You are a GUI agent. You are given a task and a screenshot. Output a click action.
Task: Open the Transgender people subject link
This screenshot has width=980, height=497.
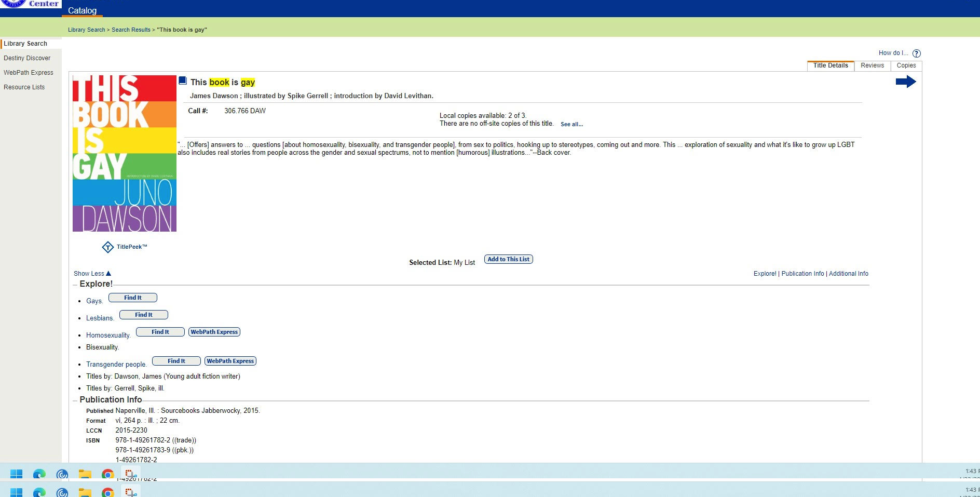[116, 364]
